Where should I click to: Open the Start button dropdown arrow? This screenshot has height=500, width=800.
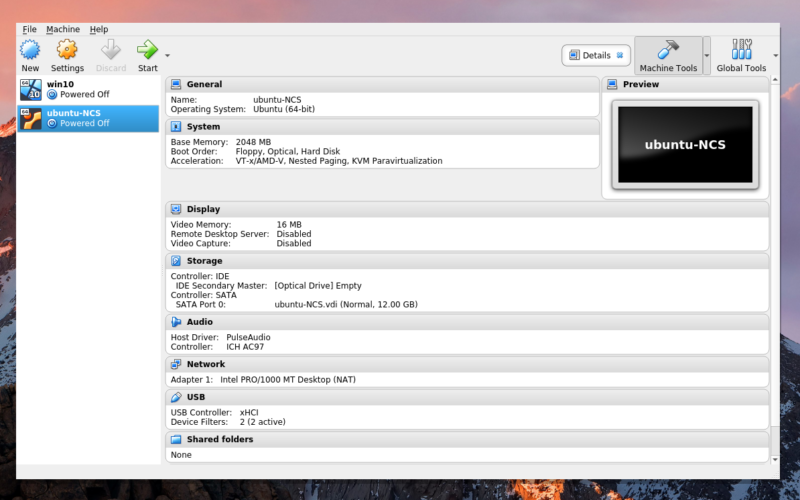click(x=167, y=56)
